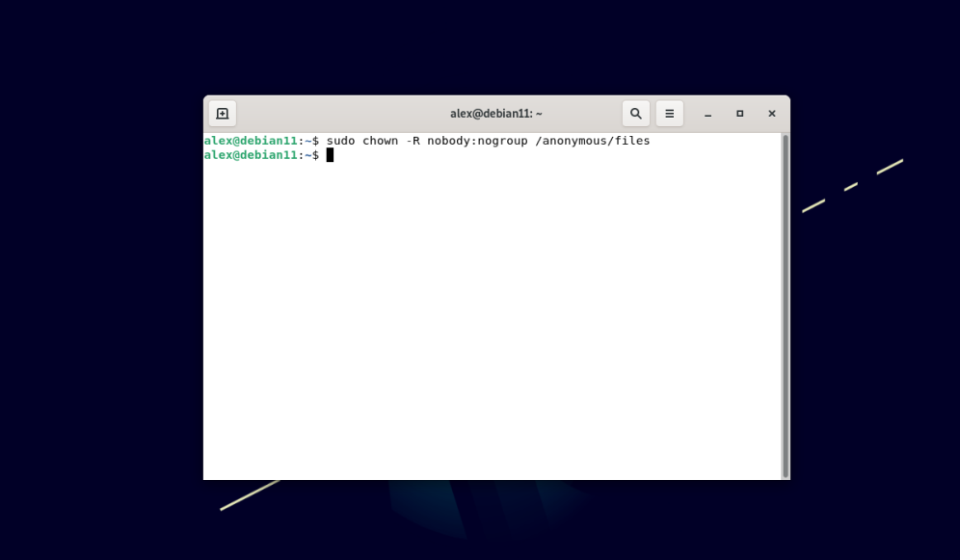Minimize the terminal window
This screenshot has height=560, width=960.
click(x=707, y=114)
